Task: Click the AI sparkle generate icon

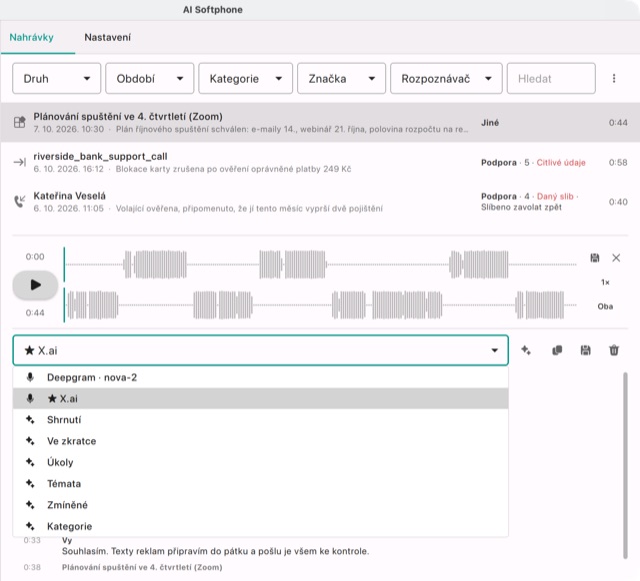Action: click(x=526, y=350)
